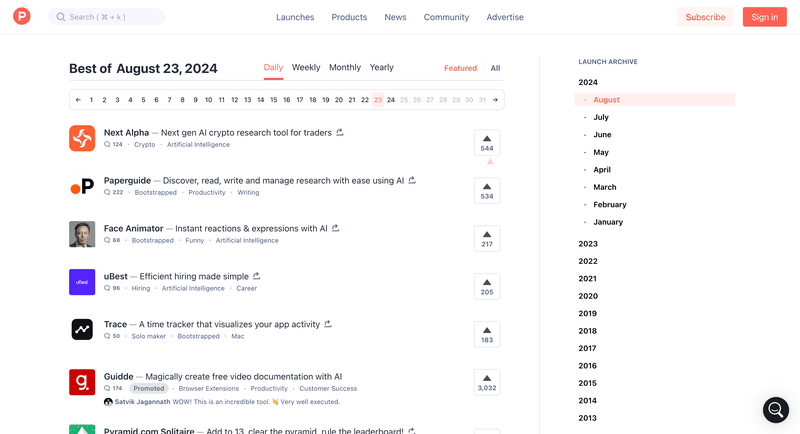Open the Products menu
The height and width of the screenshot is (434, 800).
point(349,17)
